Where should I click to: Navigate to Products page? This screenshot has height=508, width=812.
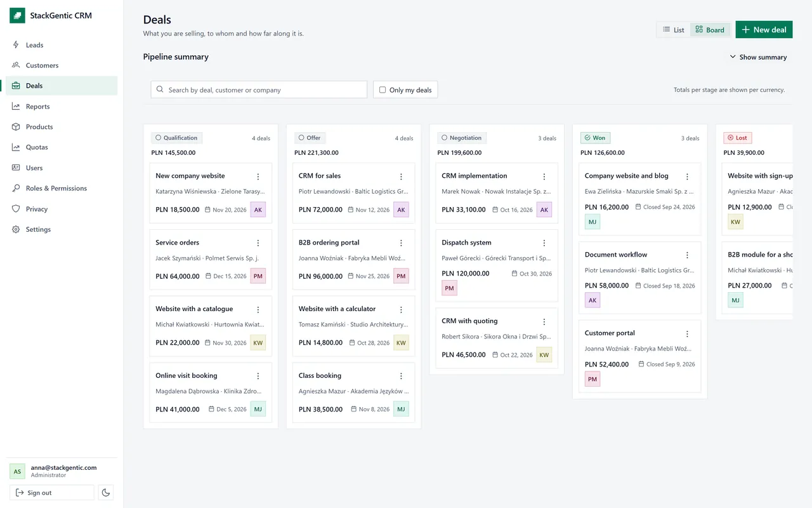[62, 127]
